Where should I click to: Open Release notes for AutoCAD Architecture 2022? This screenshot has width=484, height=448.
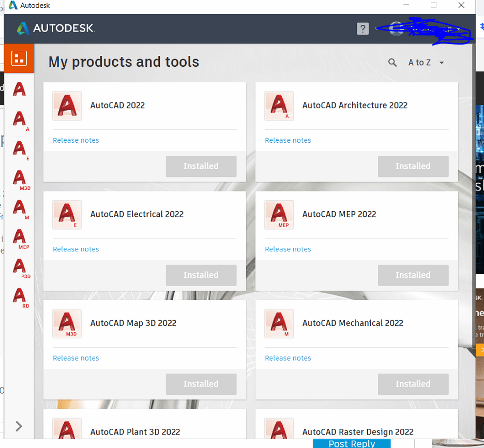288,140
